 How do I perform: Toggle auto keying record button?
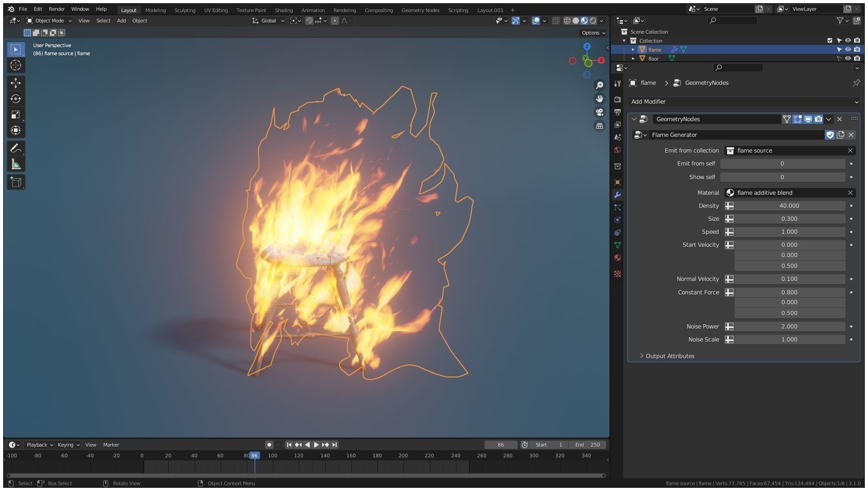click(269, 445)
